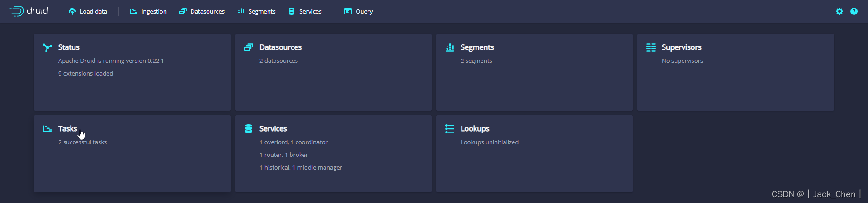This screenshot has width=868, height=203.
Task: Click the '2 datasources' text
Action: click(x=278, y=61)
